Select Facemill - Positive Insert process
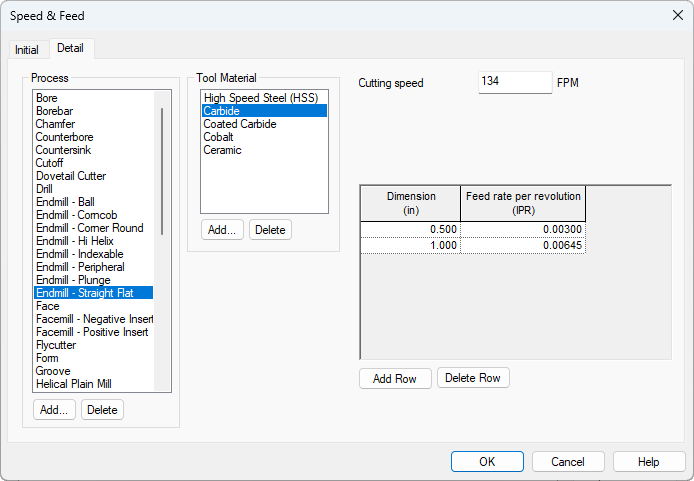 click(x=92, y=332)
